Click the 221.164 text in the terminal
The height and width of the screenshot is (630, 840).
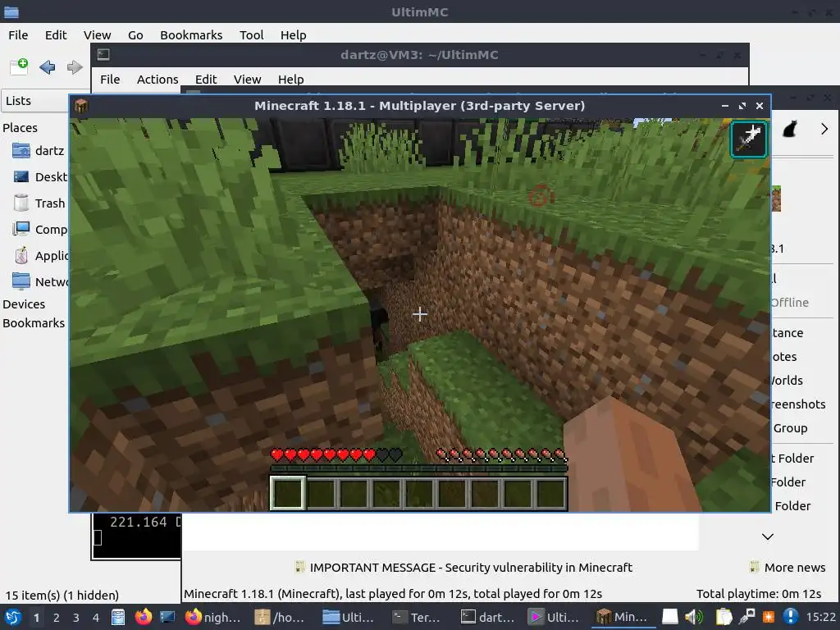click(138, 522)
